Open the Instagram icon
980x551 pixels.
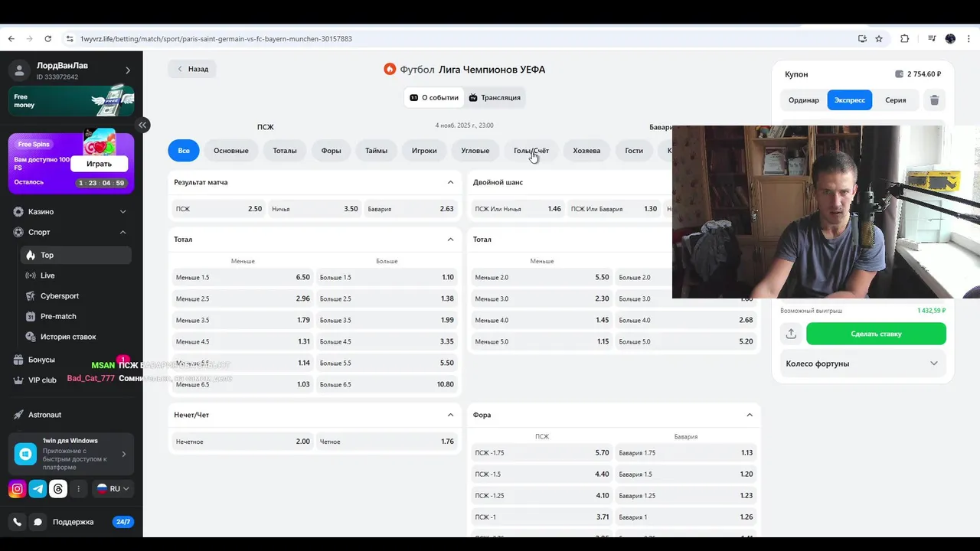pos(17,489)
